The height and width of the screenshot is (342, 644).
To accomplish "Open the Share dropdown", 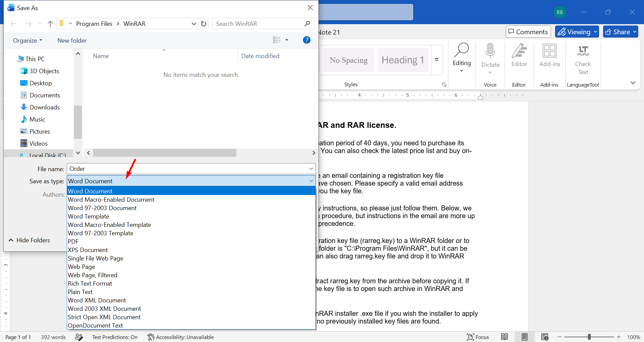I will (635, 32).
